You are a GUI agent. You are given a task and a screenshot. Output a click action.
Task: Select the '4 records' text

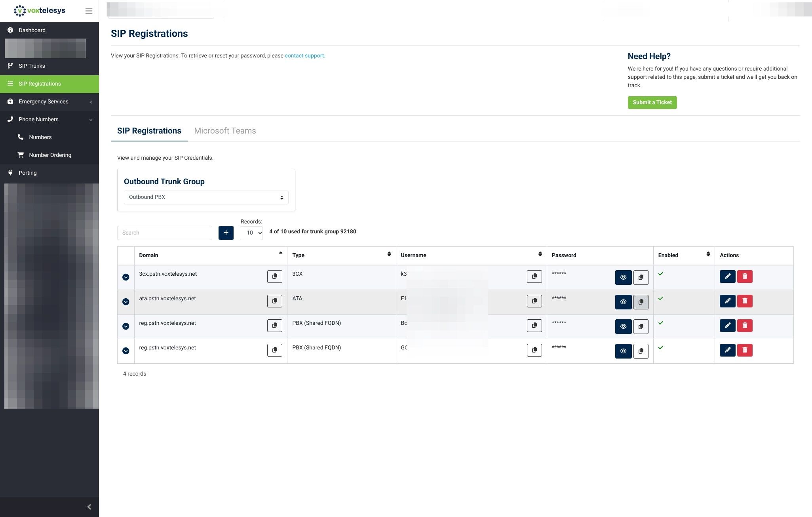point(135,374)
